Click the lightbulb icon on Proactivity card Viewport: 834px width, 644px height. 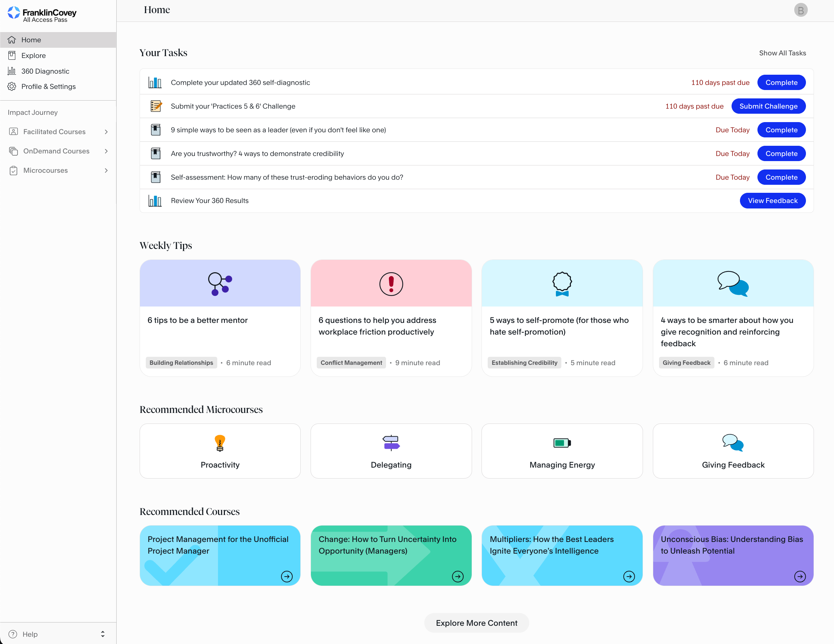[220, 443]
